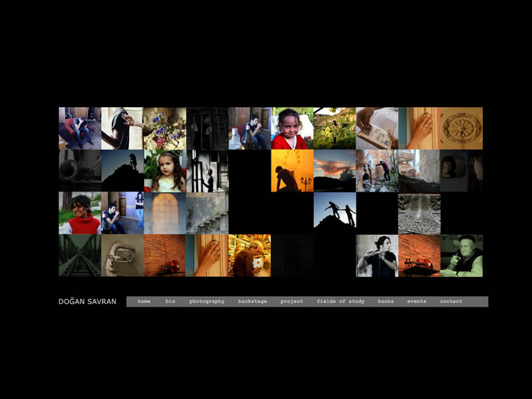Click the DOĞAN SAVRAN site title

88,301
